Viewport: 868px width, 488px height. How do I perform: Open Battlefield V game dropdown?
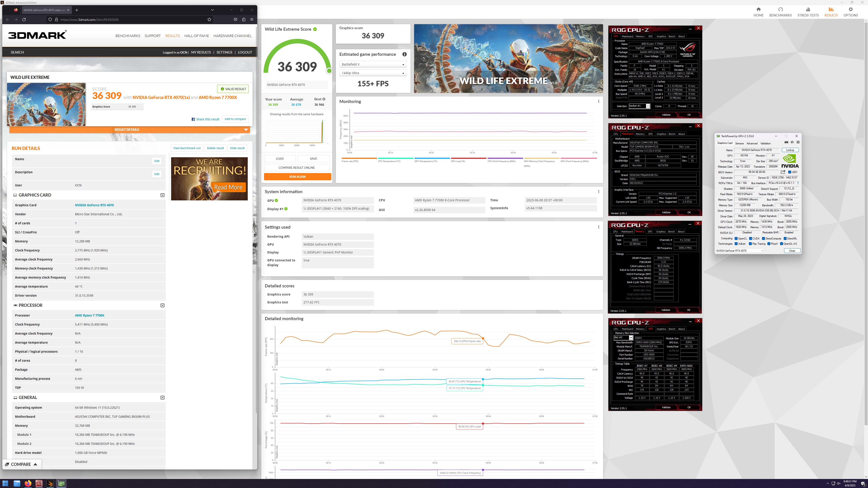[373, 64]
